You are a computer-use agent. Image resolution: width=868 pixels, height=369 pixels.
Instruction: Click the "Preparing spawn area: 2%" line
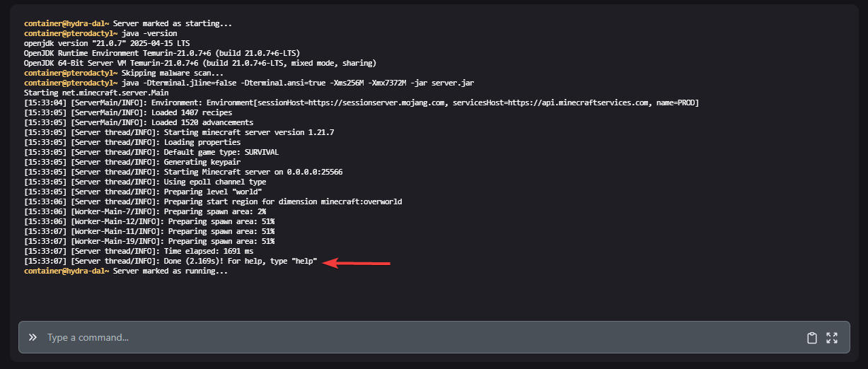[145, 211]
